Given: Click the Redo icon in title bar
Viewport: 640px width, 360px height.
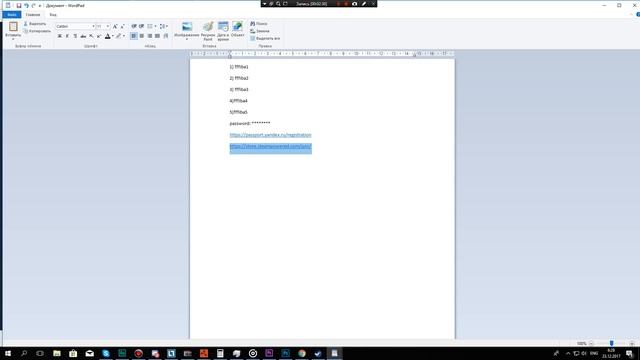Looking at the screenshot, I should pos(33,6).
